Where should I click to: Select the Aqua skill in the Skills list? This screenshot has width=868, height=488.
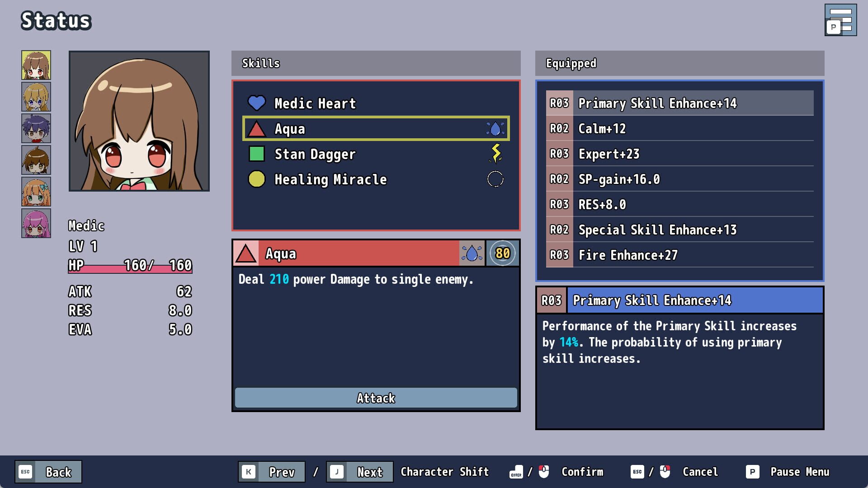375,128
